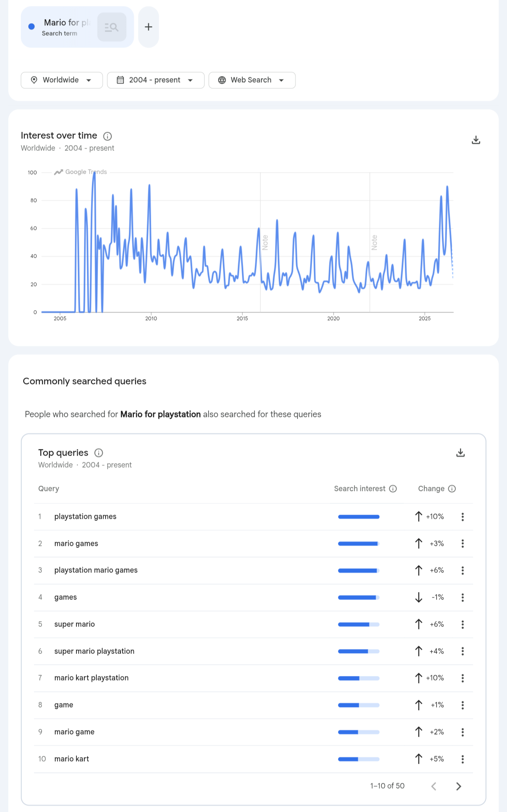Add a comparison term with plus button
The width and height of the screenshot is (507, 812).
point(148,27)
